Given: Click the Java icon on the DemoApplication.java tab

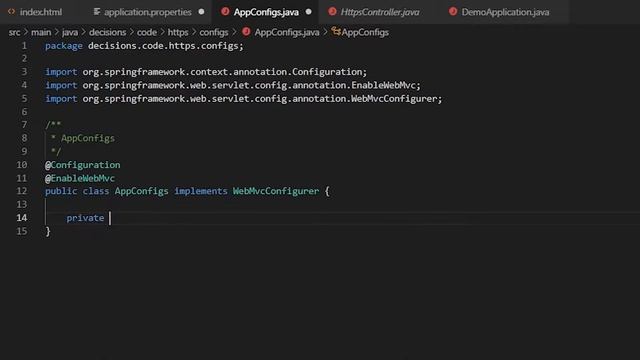Looking at the screenshot, I should [453, 11].
